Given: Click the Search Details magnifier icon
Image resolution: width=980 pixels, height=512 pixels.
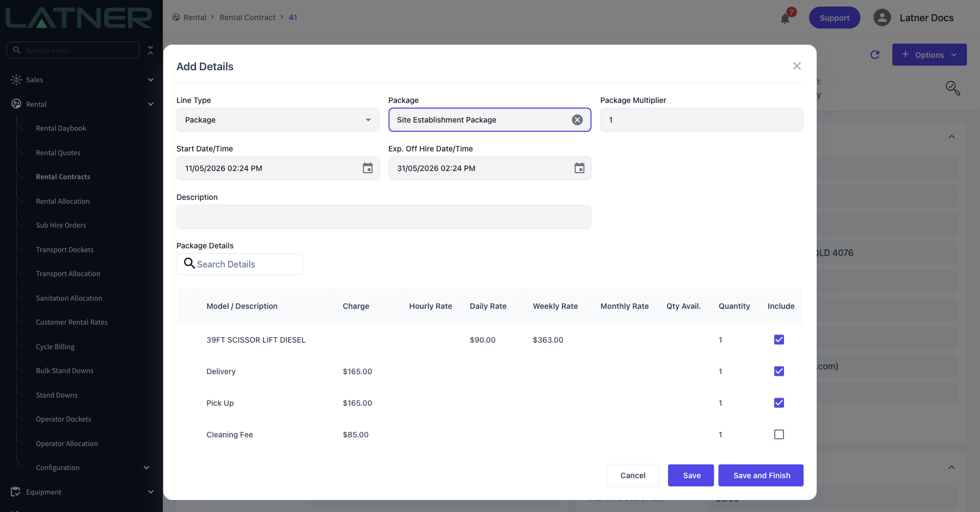Looking at the screenshot, I should point(189,264).
